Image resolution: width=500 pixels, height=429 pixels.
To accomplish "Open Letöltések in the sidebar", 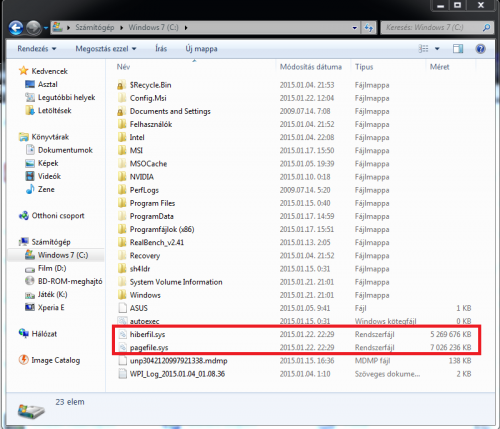I will pos(54,110).
